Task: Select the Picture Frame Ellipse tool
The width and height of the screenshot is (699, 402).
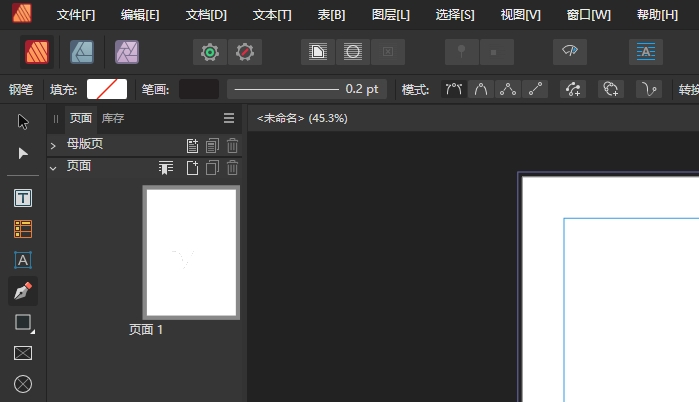Action: [23, 384]
